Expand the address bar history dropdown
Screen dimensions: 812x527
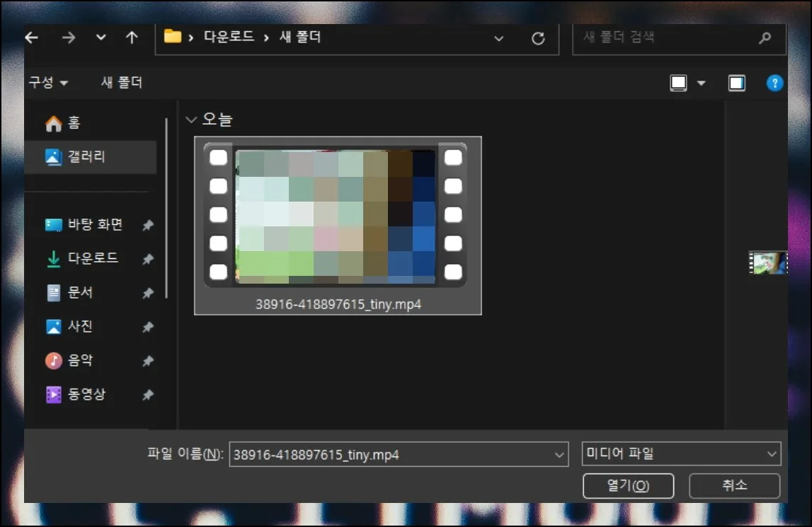(499, 39)
